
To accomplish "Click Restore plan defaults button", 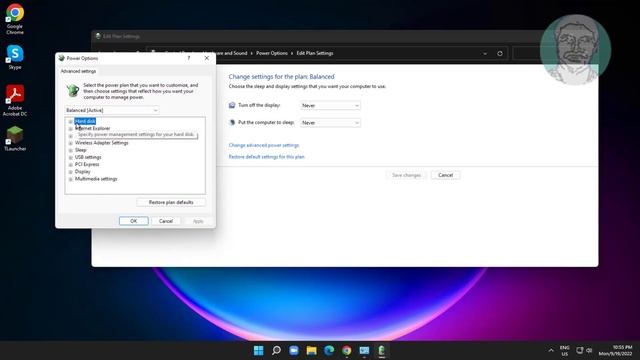I will point(171,202).
